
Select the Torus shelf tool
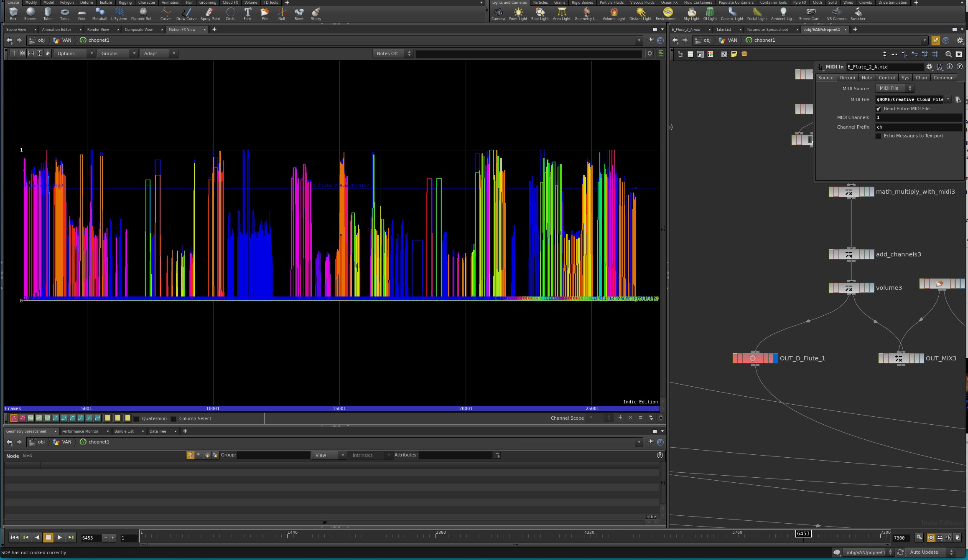pyautogui.click(x=64, y=14)
